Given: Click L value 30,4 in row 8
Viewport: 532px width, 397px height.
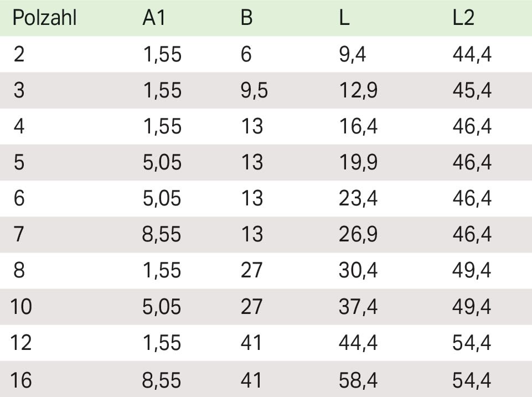Looking at the screenshot, I should click(358, 270).
